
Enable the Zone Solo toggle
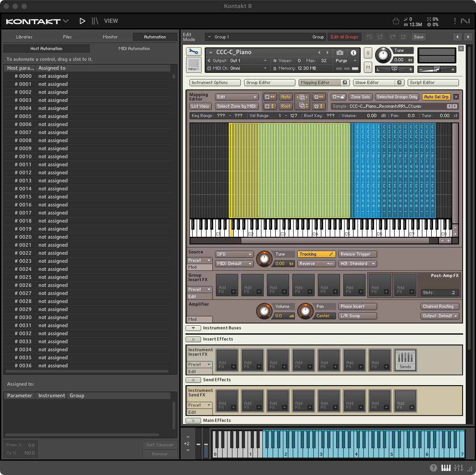360,97
